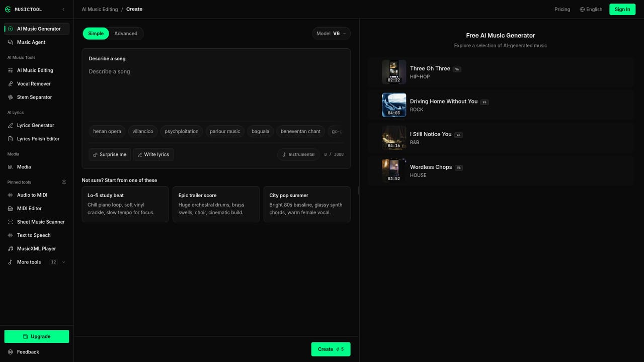Select the beneventan chant style tag
Viewport: 644px width, 362px height.
(300, 131)
